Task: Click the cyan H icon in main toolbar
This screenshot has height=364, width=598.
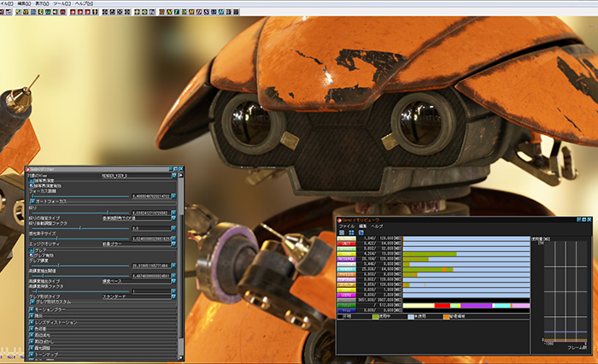Action: point(221,12)
